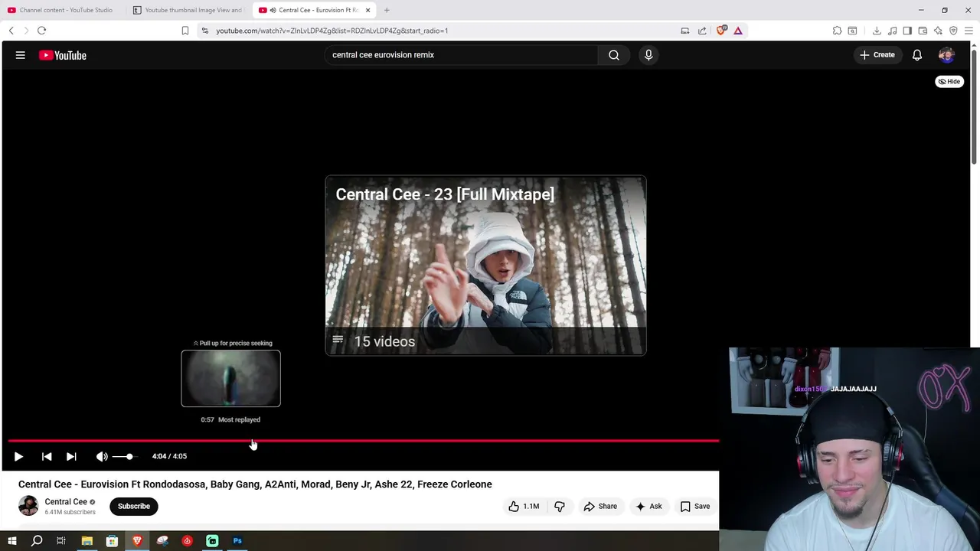The image size is (980, 551).
Task: Click the Ask button
Action: click(x=648, y=506)
